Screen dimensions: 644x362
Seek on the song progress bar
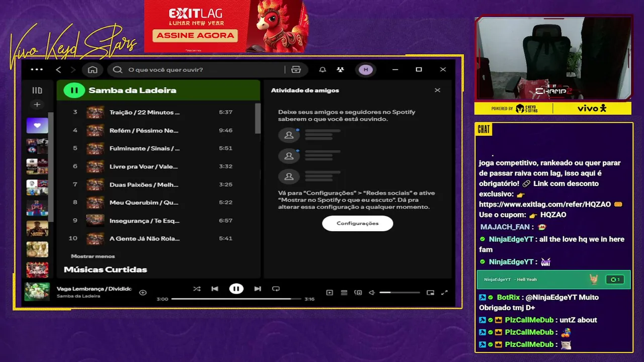click(x=236, y=299)
